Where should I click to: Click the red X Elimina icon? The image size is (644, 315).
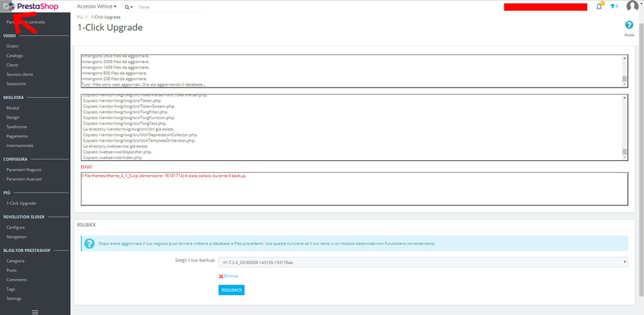221,276
